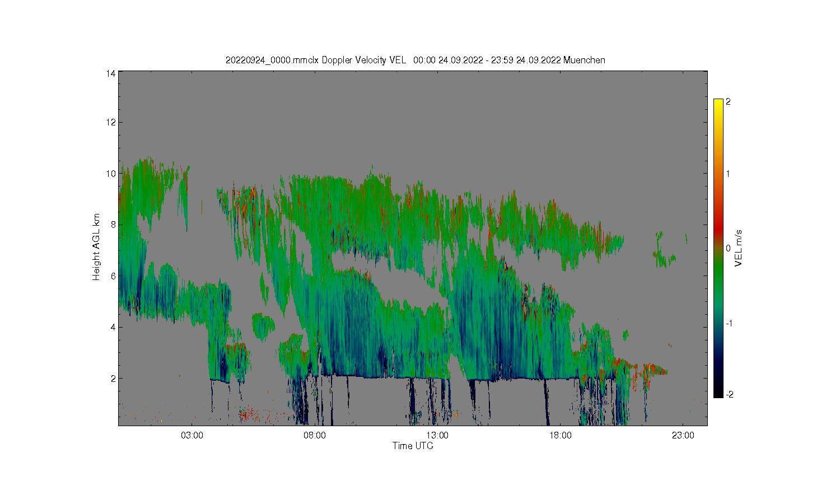Click the height tick label 4
The width and height of the screenshot is (840, 504).
pos(113,327)
